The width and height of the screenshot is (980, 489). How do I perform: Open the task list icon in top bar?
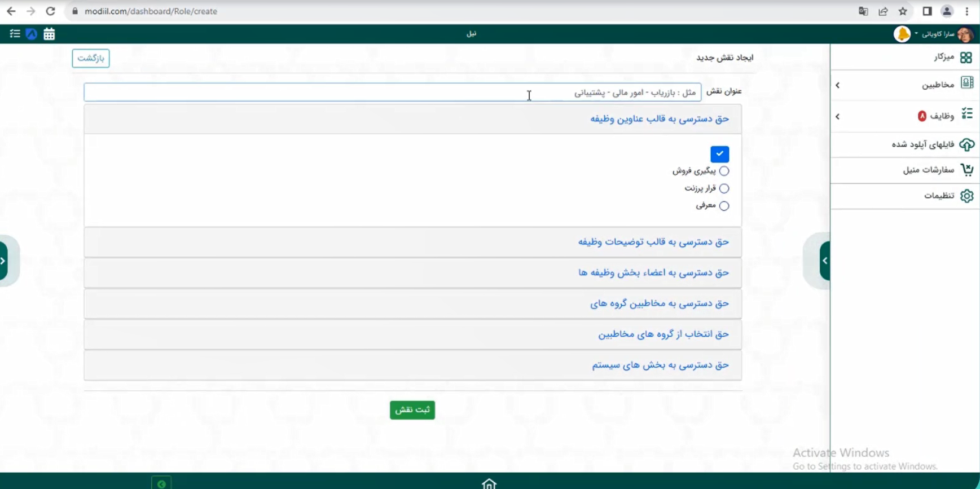point(15,34)
